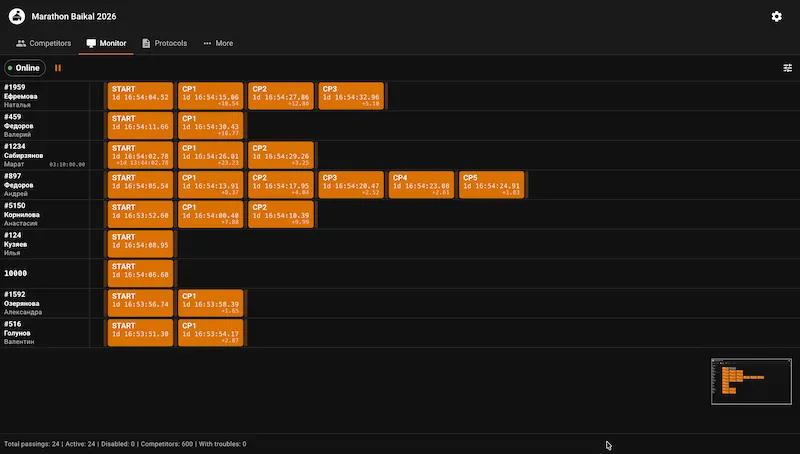This screenshot has height=454, width=800.
Task: Click START passing of #1234 Сабирзянов
Action: [140, 155]
